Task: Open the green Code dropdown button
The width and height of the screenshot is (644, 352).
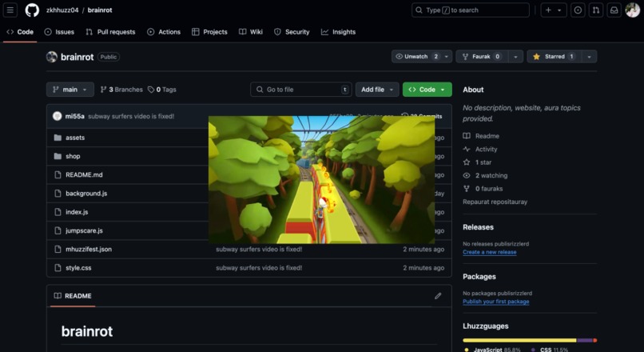Action: [x=427, y=90]
